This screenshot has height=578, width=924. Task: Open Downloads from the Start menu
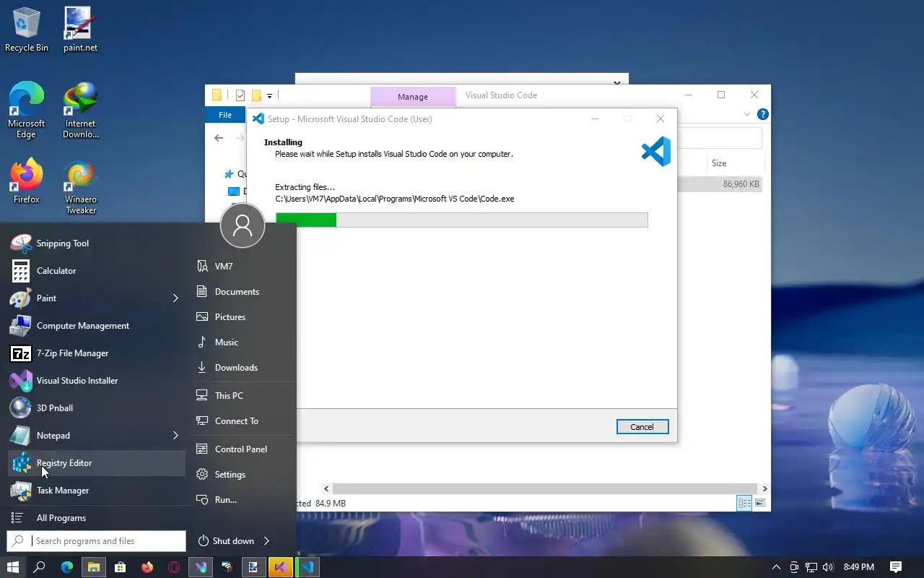click(243, 368)
